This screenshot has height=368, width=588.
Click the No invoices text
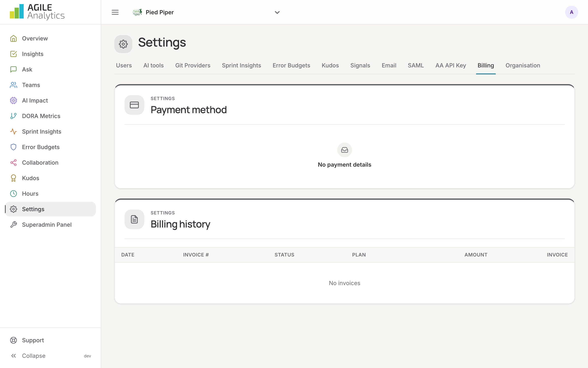coord(344,283)
